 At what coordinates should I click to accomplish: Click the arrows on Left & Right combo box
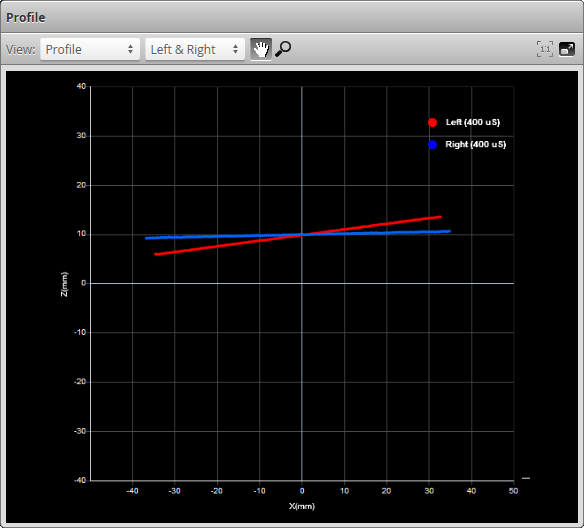[235, 49]
